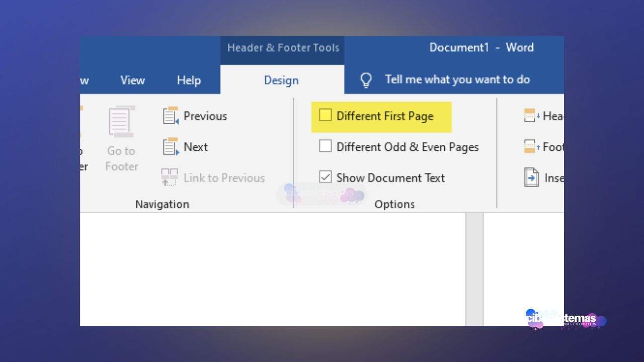Screen dimensions: 644x362
Task: Click the Link to Previous label
Action: [x=224, y=177]
